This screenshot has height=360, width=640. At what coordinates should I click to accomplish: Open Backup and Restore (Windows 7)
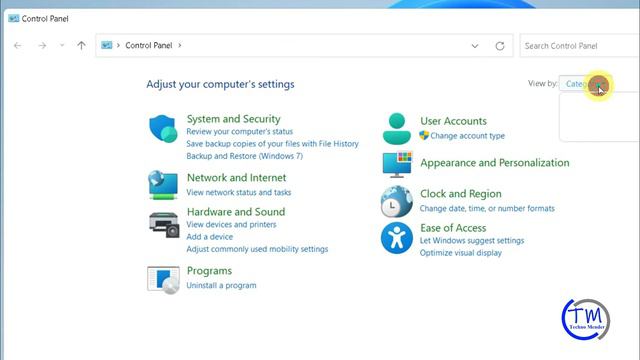(244, 156)
